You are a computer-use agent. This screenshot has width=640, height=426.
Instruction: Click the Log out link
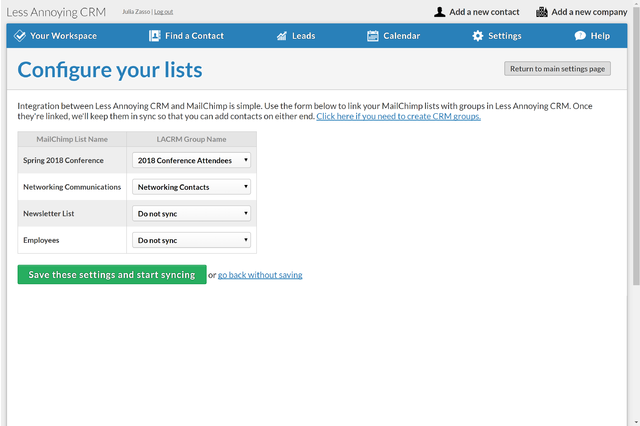click(x=164, y=12)
